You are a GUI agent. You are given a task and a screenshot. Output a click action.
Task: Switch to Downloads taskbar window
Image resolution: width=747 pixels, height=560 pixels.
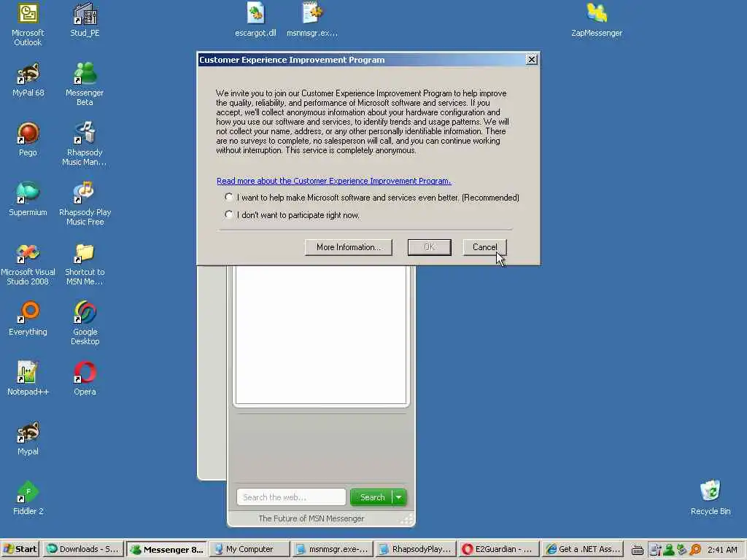click(82, 549)
